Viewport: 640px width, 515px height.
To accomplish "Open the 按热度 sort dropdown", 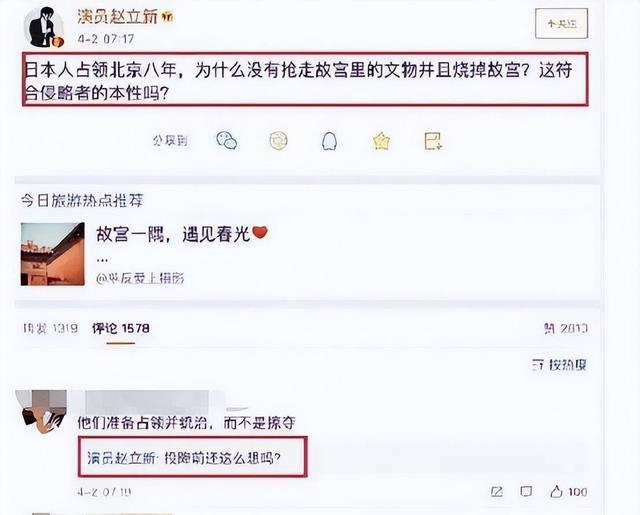I will pos(560,364).
